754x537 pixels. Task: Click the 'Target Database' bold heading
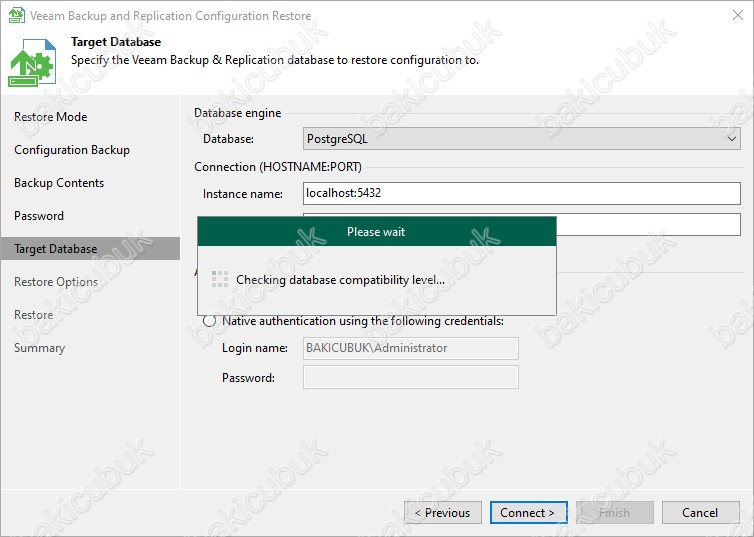116,42
